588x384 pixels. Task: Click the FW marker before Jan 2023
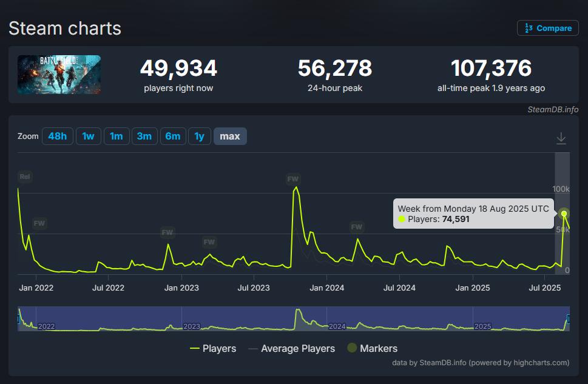click(167, 232)
